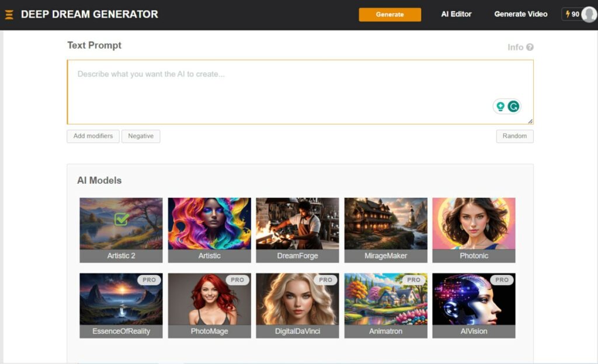Select the PhotoMage PRO model
This screenshot has width=598, height=364.
210,305
